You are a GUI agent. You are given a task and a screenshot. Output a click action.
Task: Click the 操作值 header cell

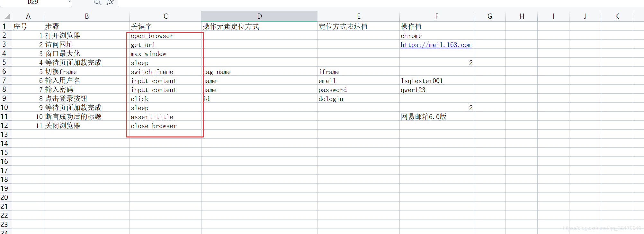pyautogui.click(x=437, y=26)
